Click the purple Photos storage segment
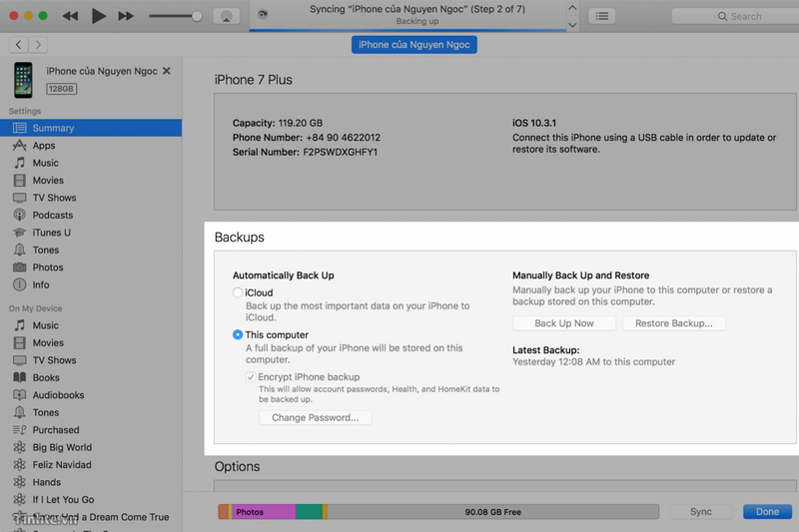799x532 pixels. point(264,512)
